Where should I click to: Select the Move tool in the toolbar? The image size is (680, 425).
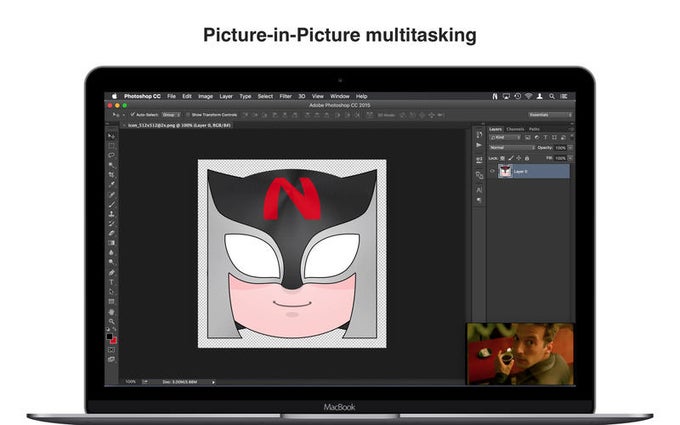[111, 137]
